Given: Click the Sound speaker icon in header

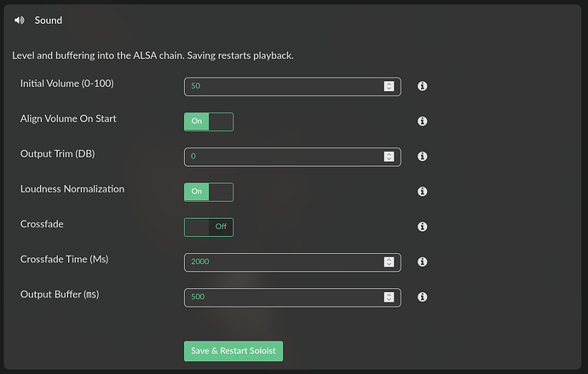Looking at the screenshot, I should pyautogui.click(x=19, y=20).
